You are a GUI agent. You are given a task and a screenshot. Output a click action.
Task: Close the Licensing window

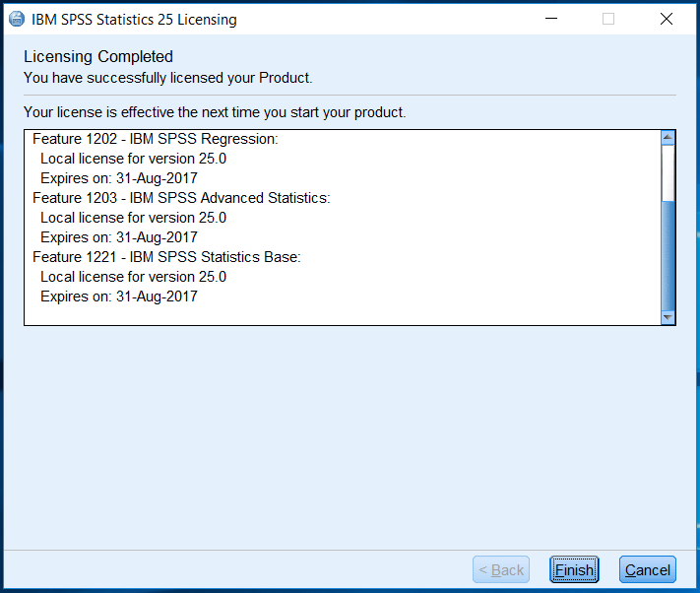pyautogui.click(x=666, y=19)
